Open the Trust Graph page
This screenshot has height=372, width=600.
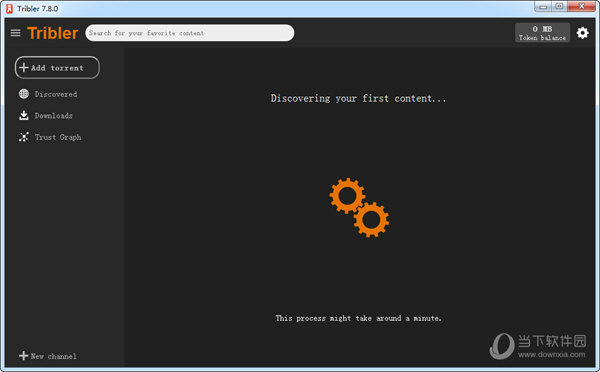point(58,137)
